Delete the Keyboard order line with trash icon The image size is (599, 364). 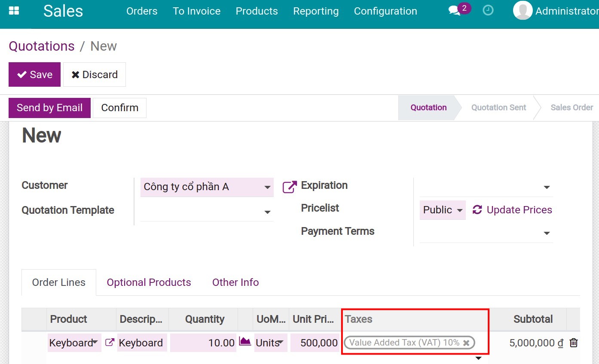coord(573,343)
